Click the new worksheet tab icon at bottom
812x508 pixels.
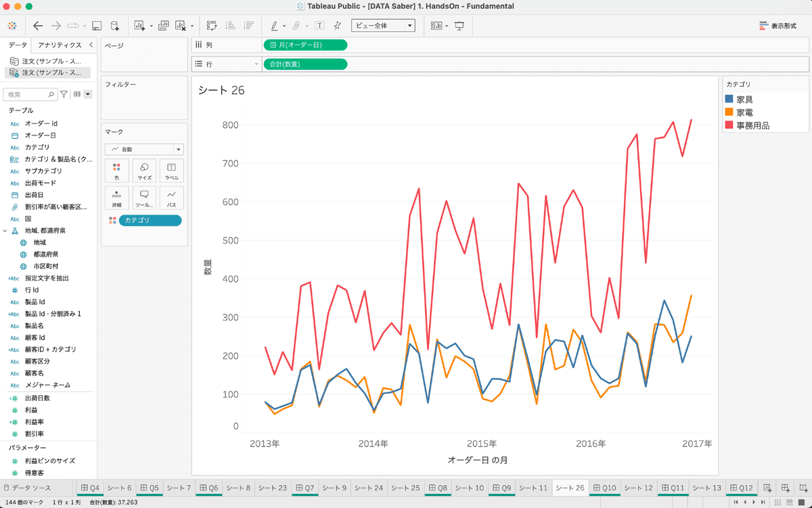click(767, 488)
